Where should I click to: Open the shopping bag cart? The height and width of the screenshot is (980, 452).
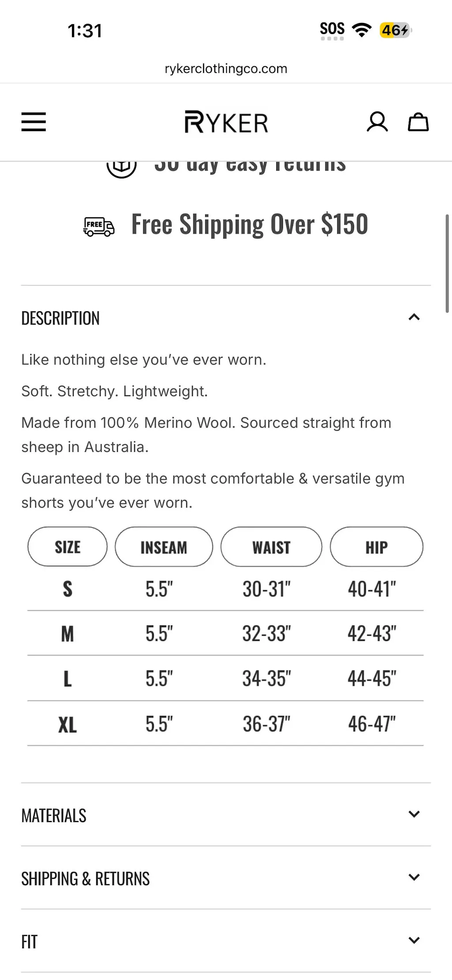(418, 122)
